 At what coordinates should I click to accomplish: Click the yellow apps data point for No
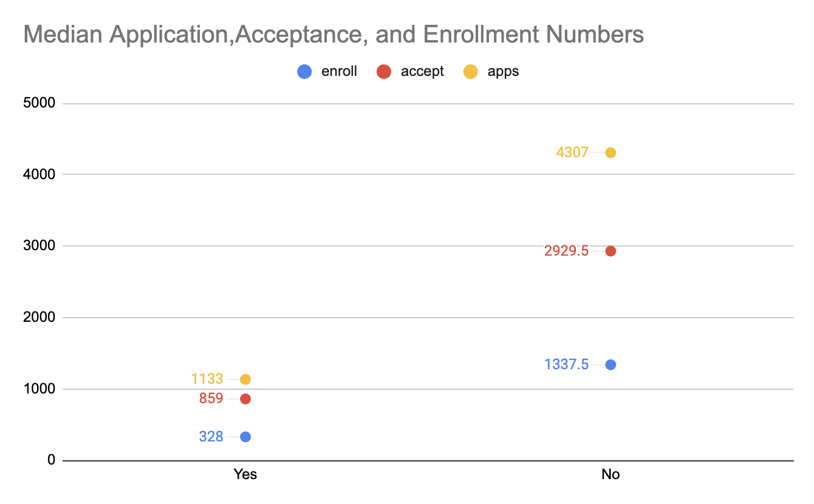click(x=610, y=152)
